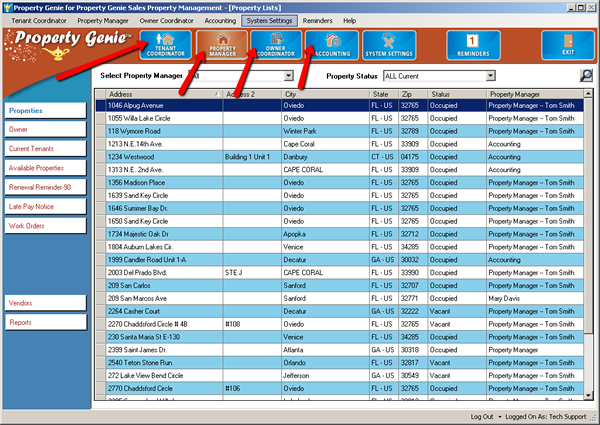This screenshot has height=425, width=600.
Task: Sort by the Zip column header
Action: (x=413, y=94)
